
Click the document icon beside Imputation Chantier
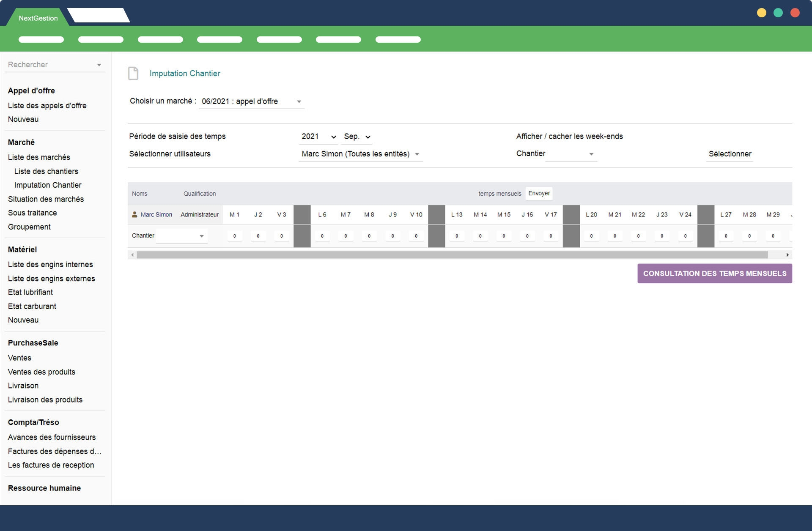click(133, 73)
